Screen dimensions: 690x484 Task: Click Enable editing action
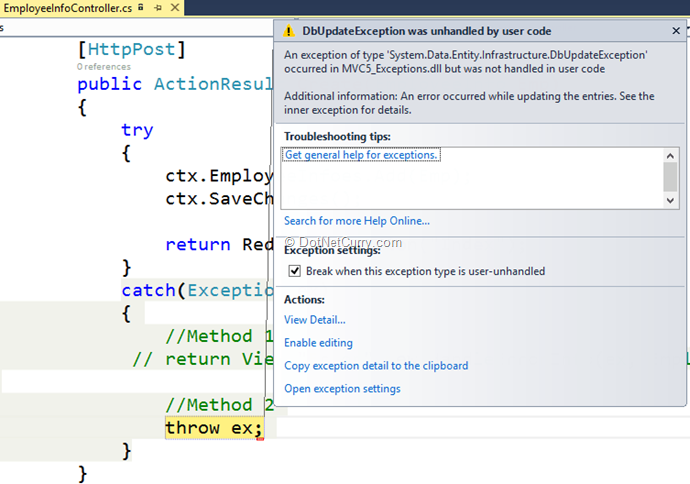point(318,343)
